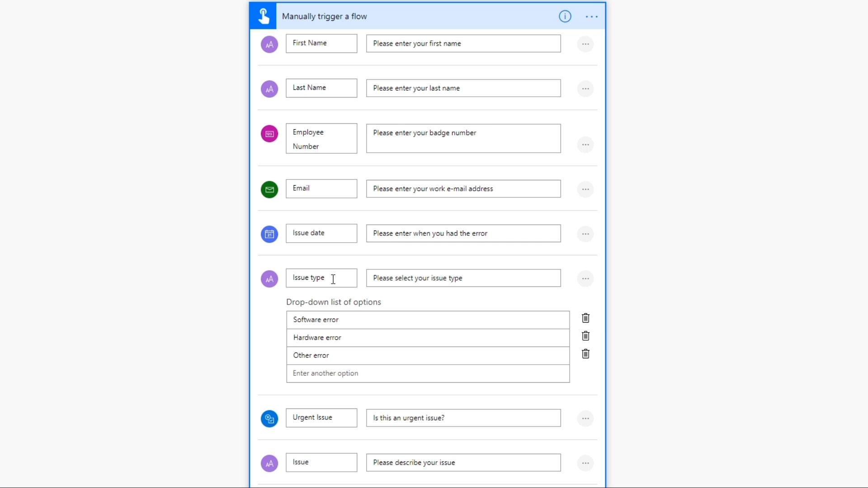This screenshot has height=488, width=868.
Task: Edit the Hardware error option text
Action: coord(428,338)
